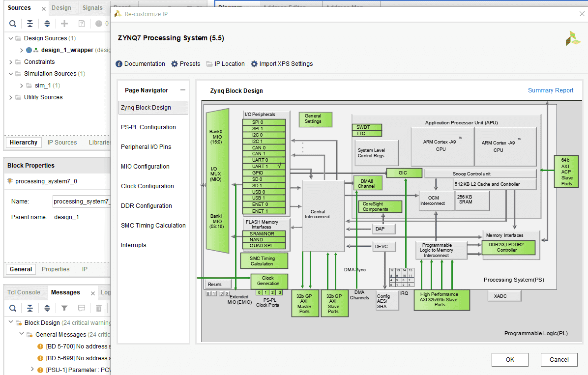Confirm the dialog with OK
588x375 pixels.
click(510, 360)
